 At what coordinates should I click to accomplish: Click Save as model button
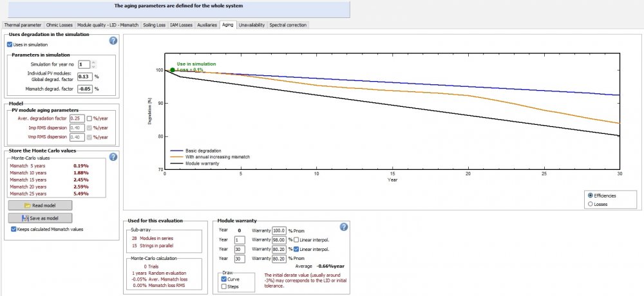[40, 217]
